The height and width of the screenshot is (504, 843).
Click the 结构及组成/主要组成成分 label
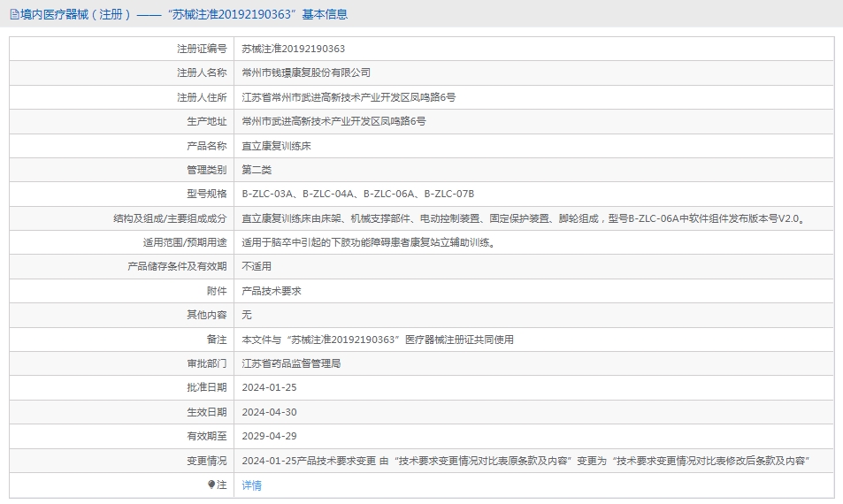click(170, 218)
